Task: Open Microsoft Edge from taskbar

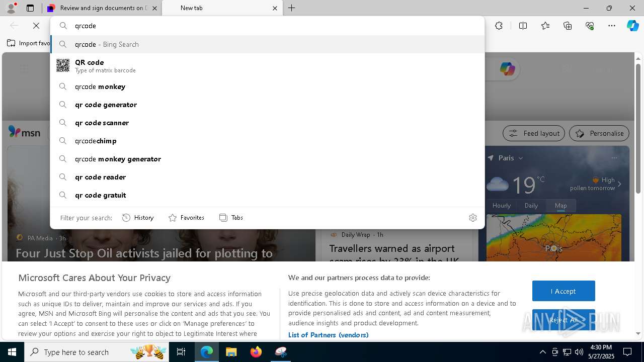Action: pyautogui.click(x=207, y=352)
